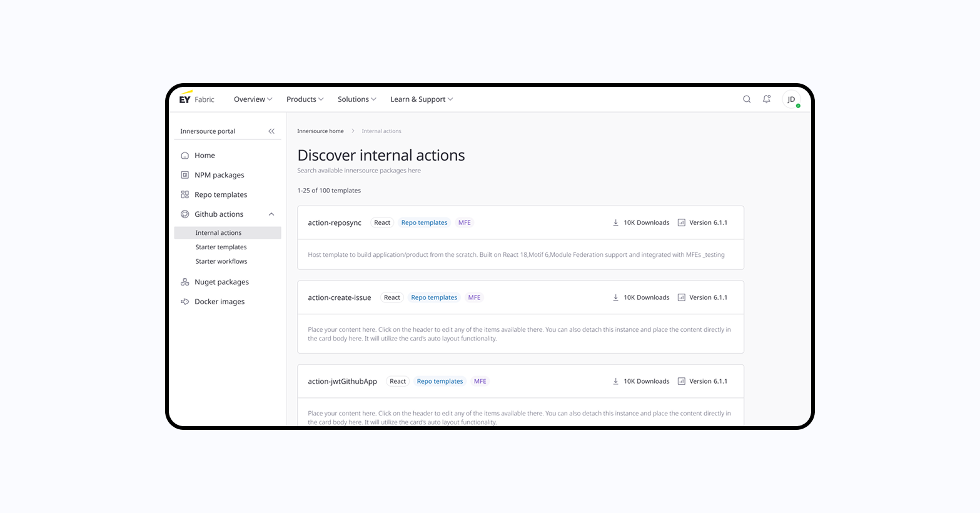
Task: Click the MFE tag on action-jwtGithubApp
Action: coord(480,381)
